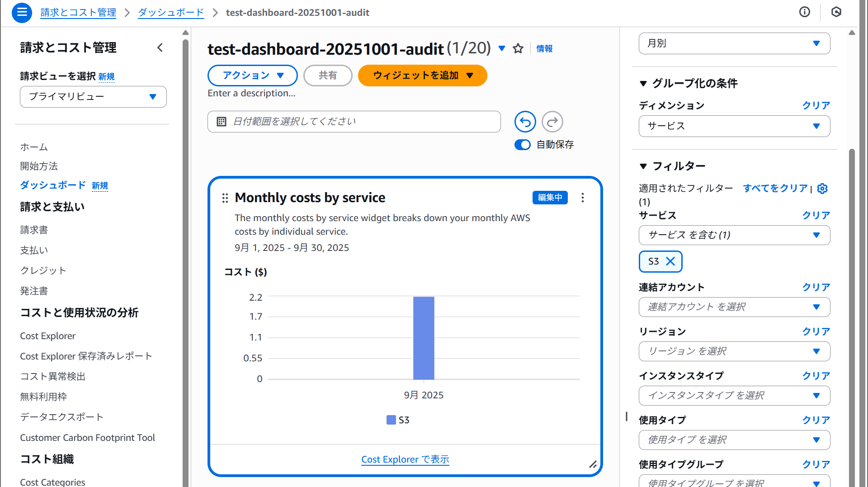Viewport: 868px width, 487px height.
Task: Expand the プライマリビュー billing view selector
Action: coord(93,96)
